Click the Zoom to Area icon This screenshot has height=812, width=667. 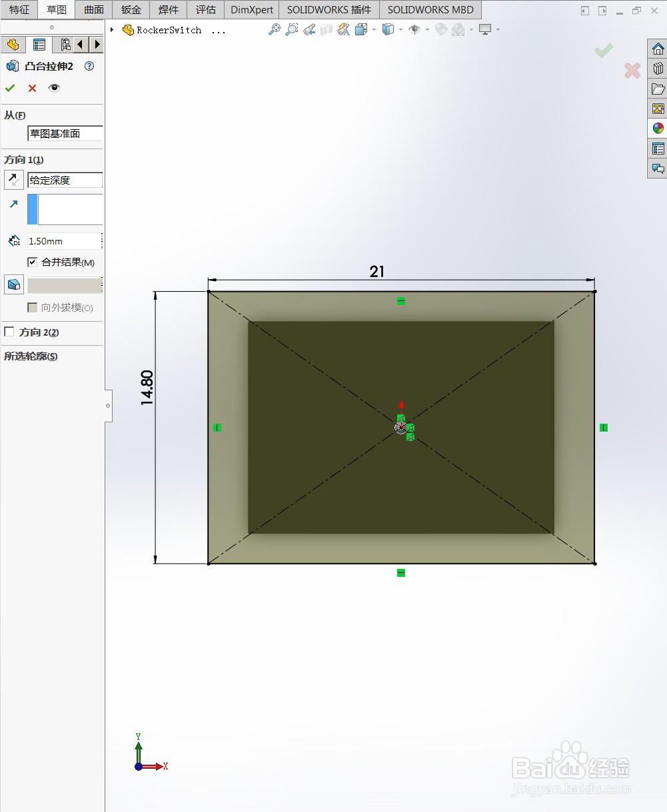click(292, 29)
